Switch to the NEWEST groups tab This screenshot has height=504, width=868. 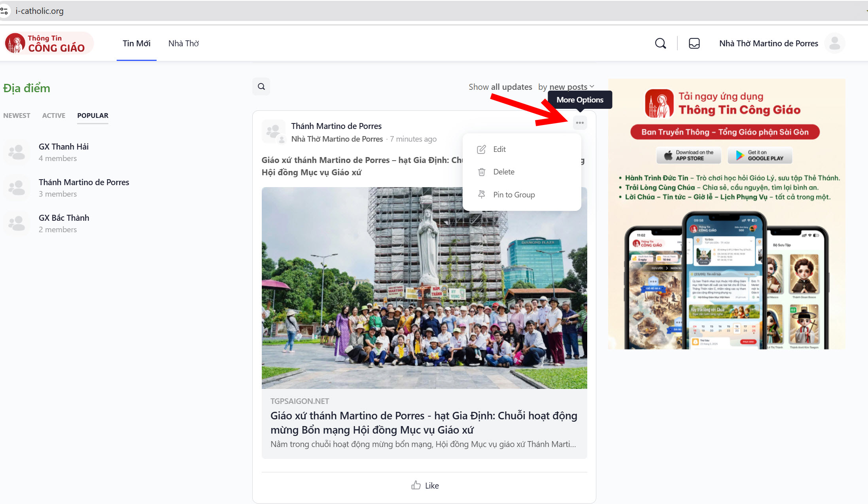click(17, 116)
